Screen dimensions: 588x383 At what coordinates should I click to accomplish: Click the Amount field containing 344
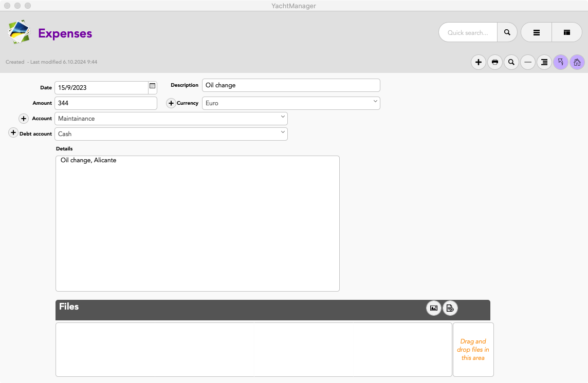click(x=105, y=103)
